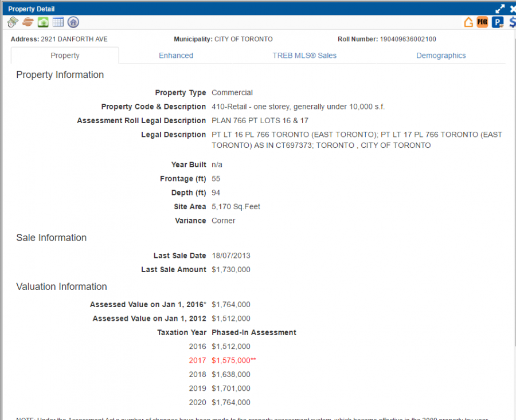
Task: Select the 2019 value $1,701,000
Action: tap(230, 388)
